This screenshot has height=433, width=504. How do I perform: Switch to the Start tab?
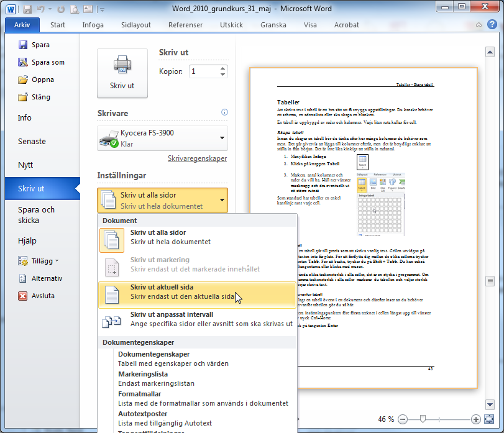(x=58, y=25)
